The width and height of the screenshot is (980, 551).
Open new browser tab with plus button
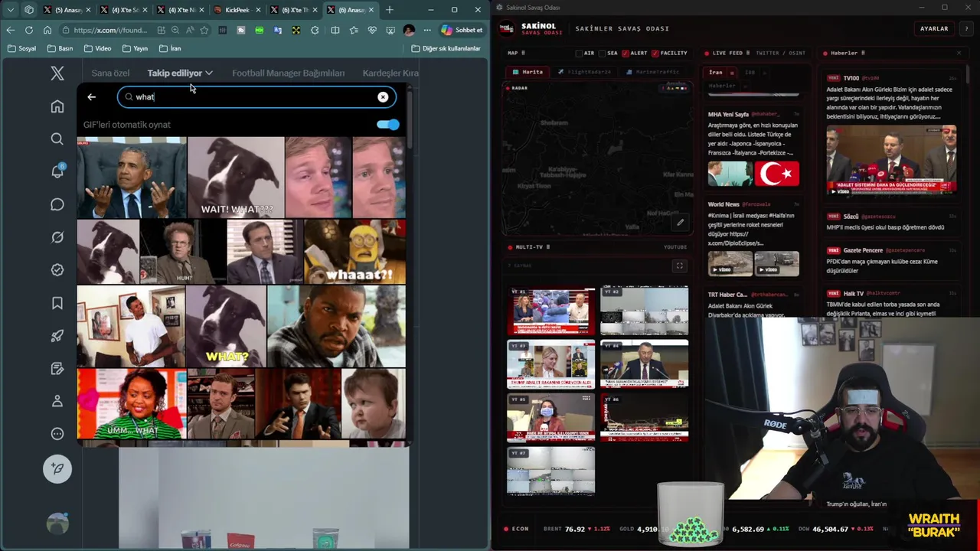[x=389, y=10]
